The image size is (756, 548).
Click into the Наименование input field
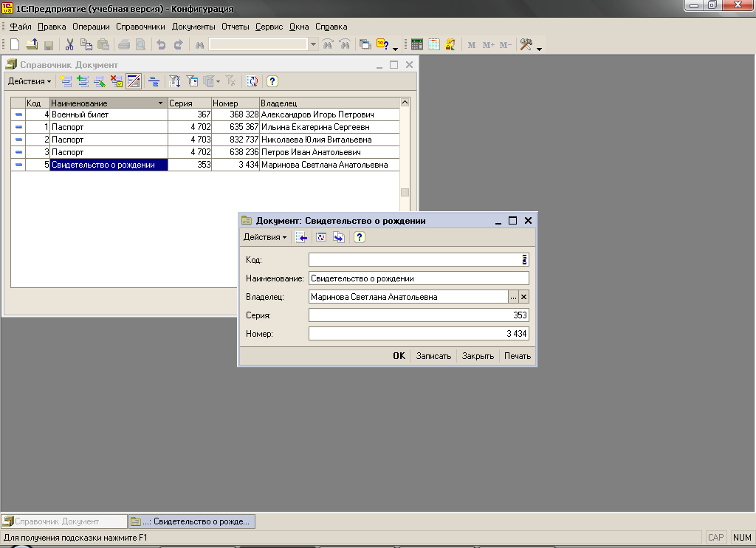(418, 278)
